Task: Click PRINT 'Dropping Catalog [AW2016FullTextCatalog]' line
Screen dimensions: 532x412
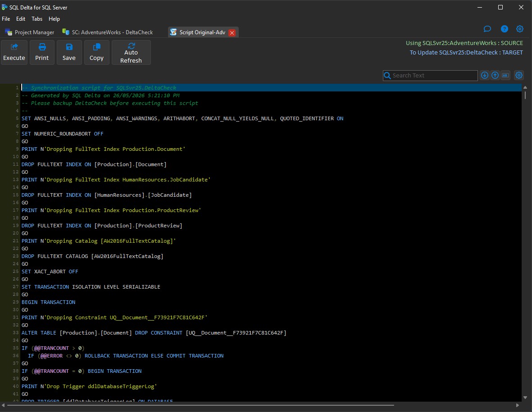Action: tap(99, 241)
